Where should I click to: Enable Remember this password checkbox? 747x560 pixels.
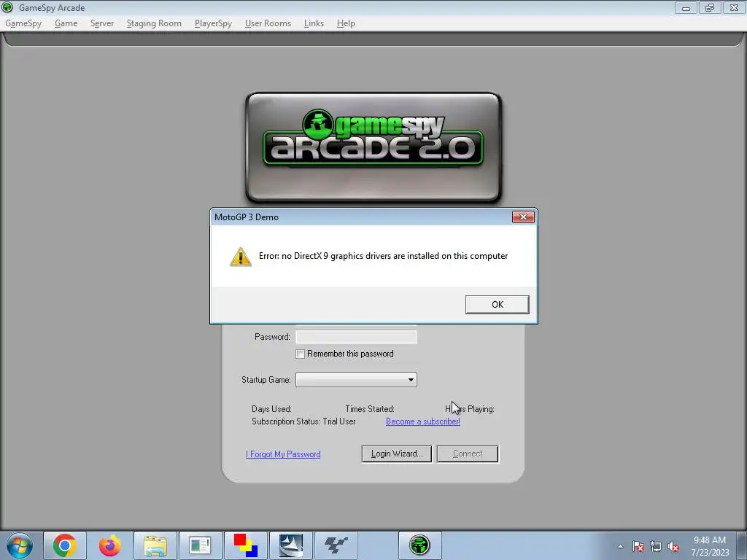[300, 354]
